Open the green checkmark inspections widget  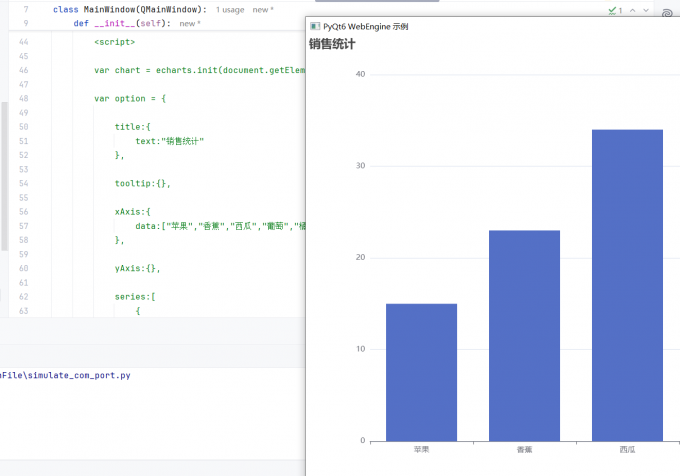(x=615, y=10)
